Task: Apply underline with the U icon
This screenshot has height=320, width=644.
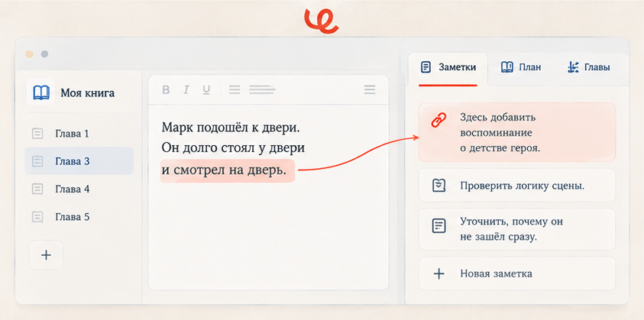Action: 206,89
